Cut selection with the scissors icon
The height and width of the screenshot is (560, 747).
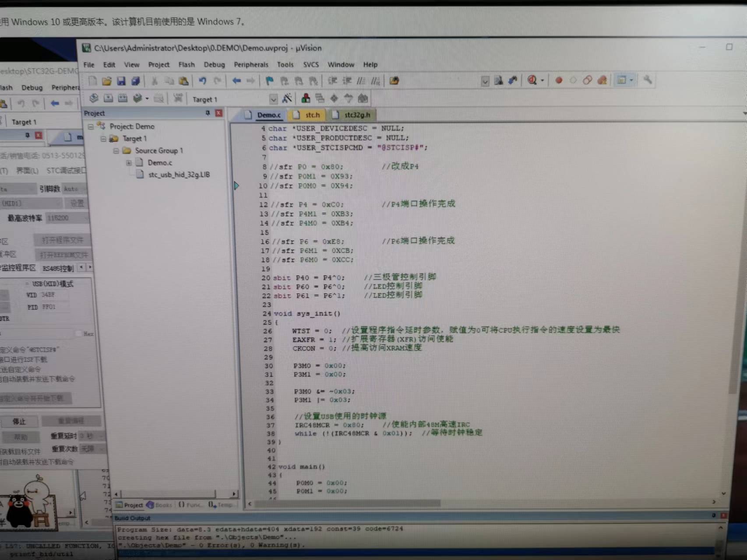[x=155, y=81]
